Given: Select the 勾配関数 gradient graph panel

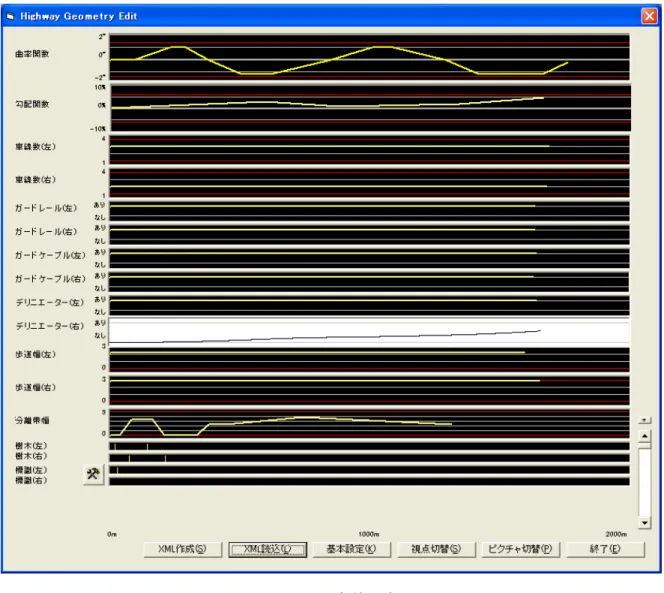Looking at the screenshot, I should (371, 108).
